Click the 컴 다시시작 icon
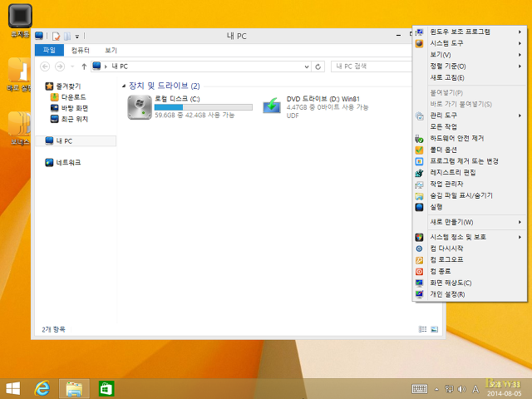 click(x=419, y=249)
